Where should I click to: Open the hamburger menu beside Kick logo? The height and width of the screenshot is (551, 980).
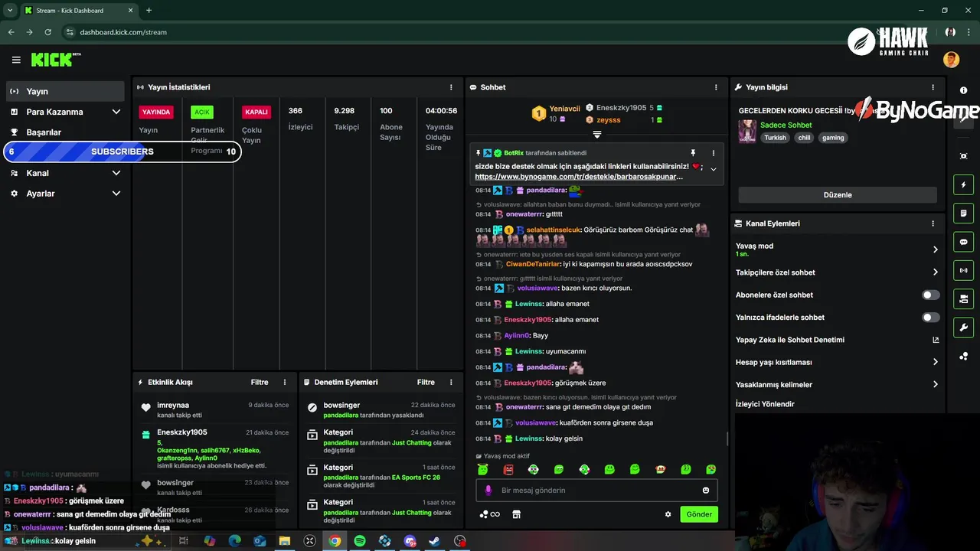click(16, 60)
